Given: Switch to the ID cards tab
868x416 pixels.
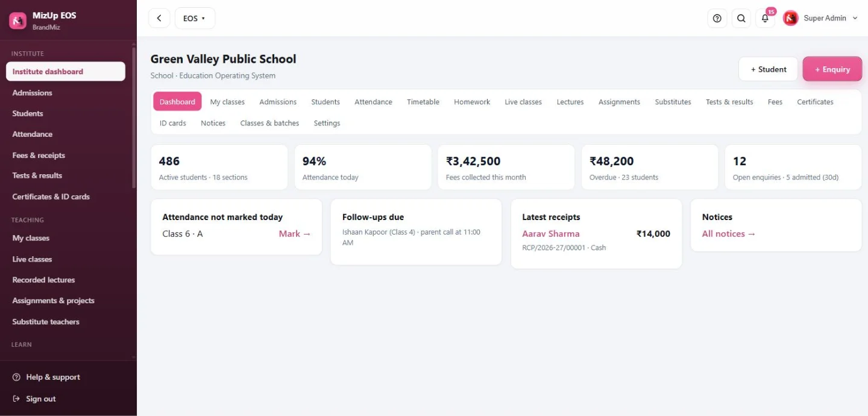Looking at the screenshot, I should tap(173, 123).
